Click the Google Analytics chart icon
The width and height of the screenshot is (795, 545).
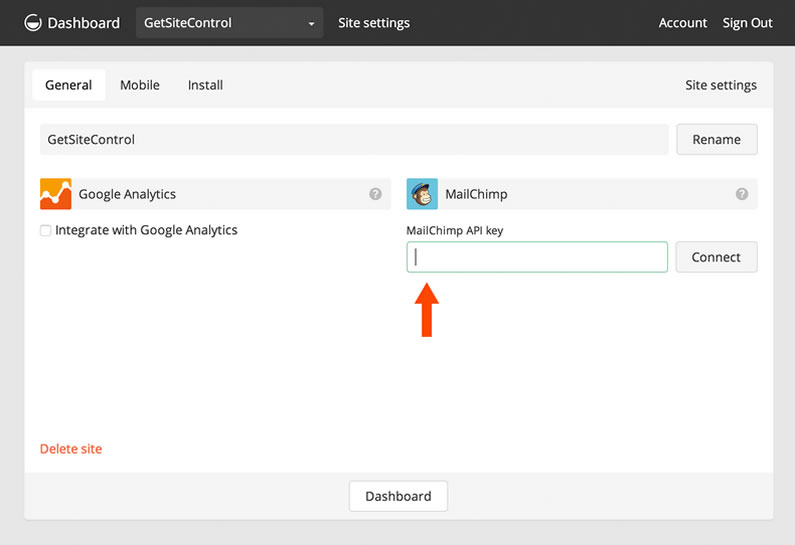(56, 194)
